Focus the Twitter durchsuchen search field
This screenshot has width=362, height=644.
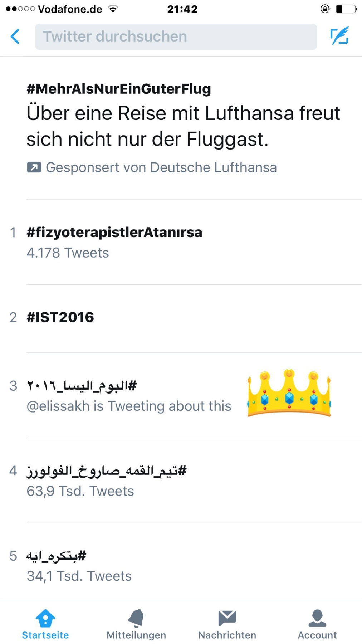coord(176,36)
